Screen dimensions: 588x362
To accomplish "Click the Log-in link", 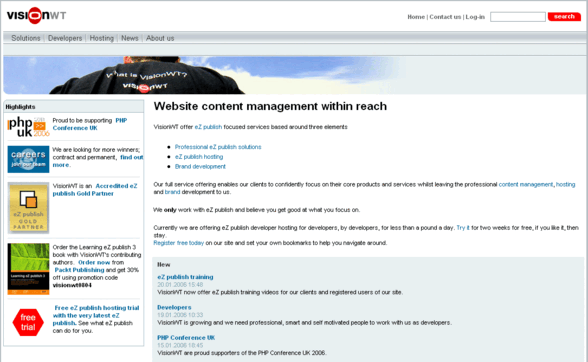I will pyautogui.click(x=475, y=17).
